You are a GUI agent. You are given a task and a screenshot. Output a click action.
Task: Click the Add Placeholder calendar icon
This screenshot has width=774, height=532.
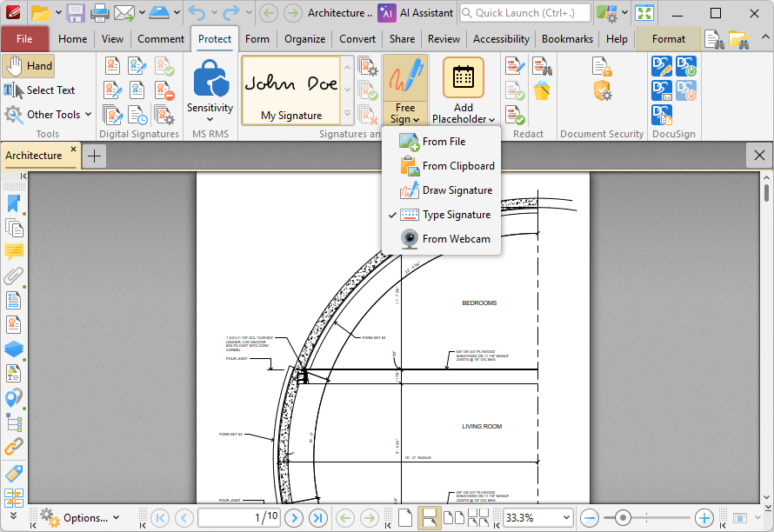[x=463, y=77]
